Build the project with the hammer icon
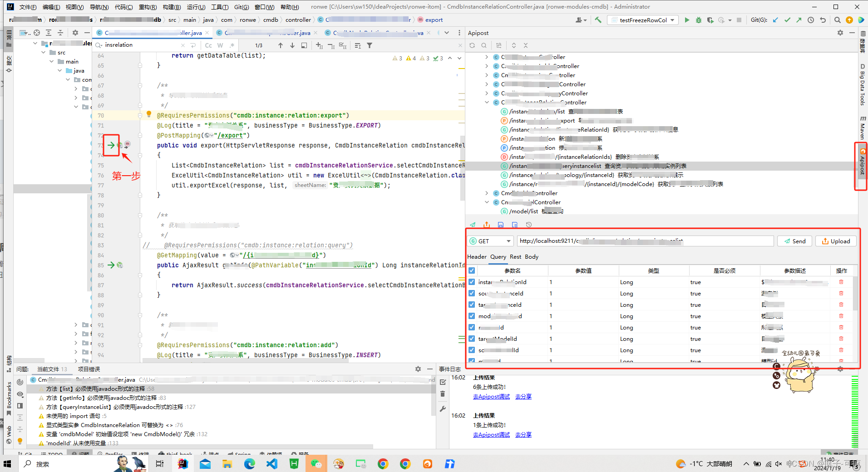868x472 pixels. click(598, 20)
